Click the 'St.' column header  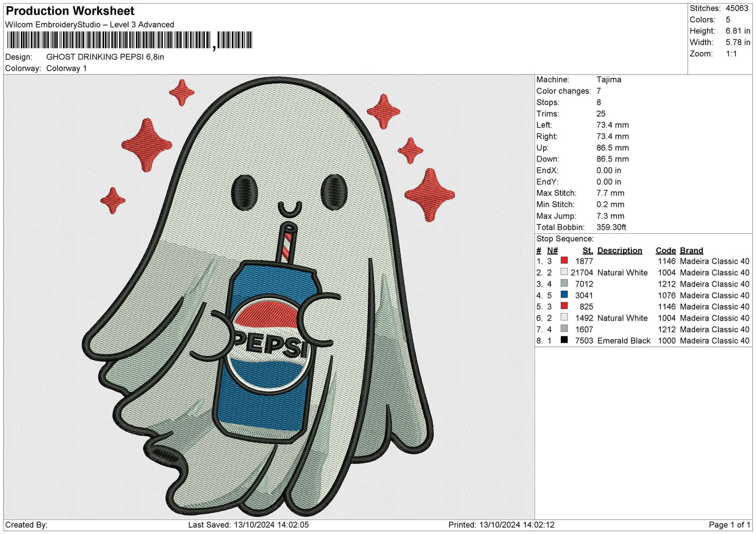tap(588, 251)
